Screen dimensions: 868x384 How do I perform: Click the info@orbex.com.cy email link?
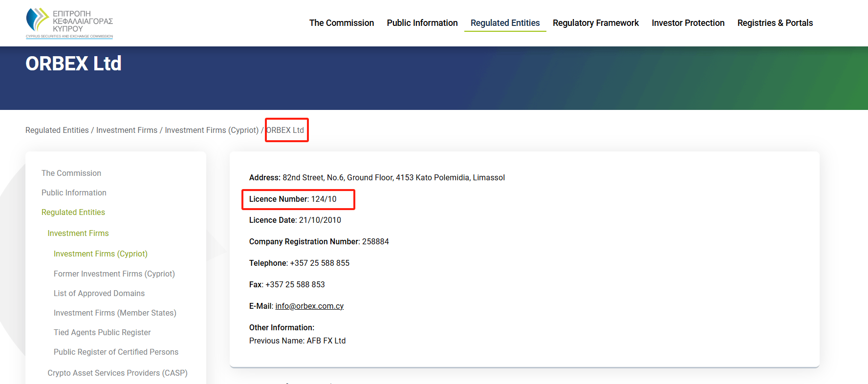[x=309, y=306]
